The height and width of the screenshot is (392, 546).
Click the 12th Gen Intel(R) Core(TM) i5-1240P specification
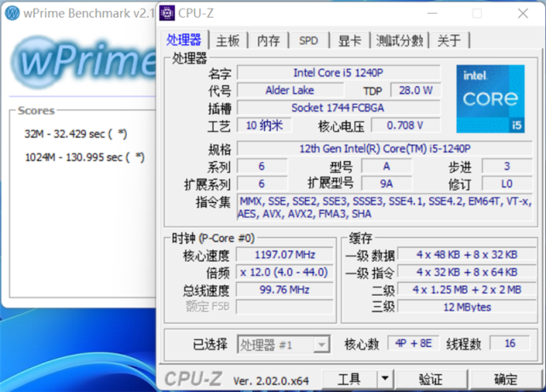tap(385, 149)
